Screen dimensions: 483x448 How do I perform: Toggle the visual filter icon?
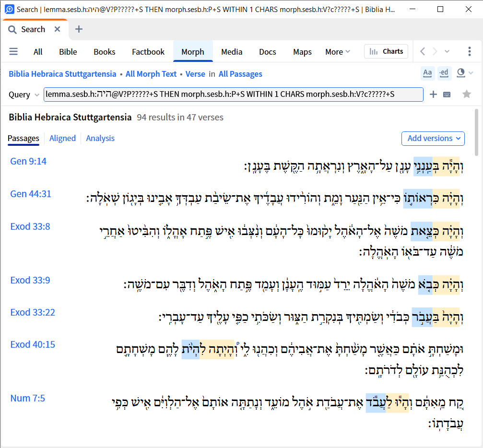click(461, 73)
